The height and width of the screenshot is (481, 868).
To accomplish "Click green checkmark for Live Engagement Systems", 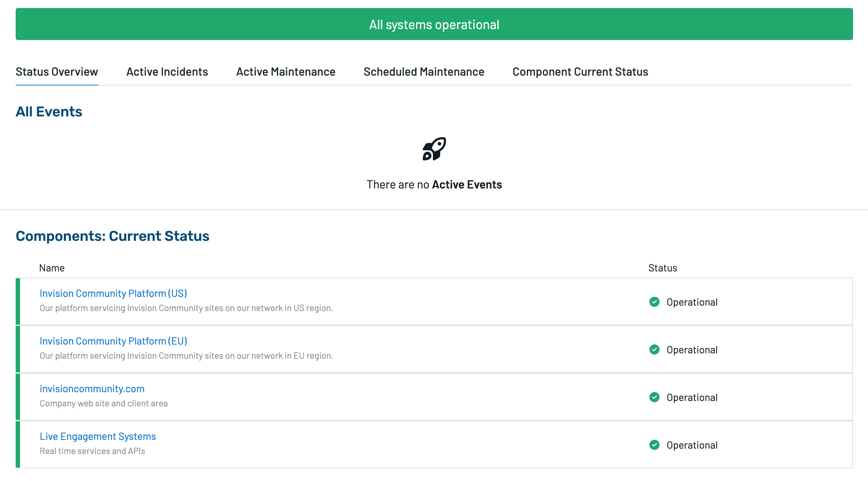I will click(x=654, y=445).
